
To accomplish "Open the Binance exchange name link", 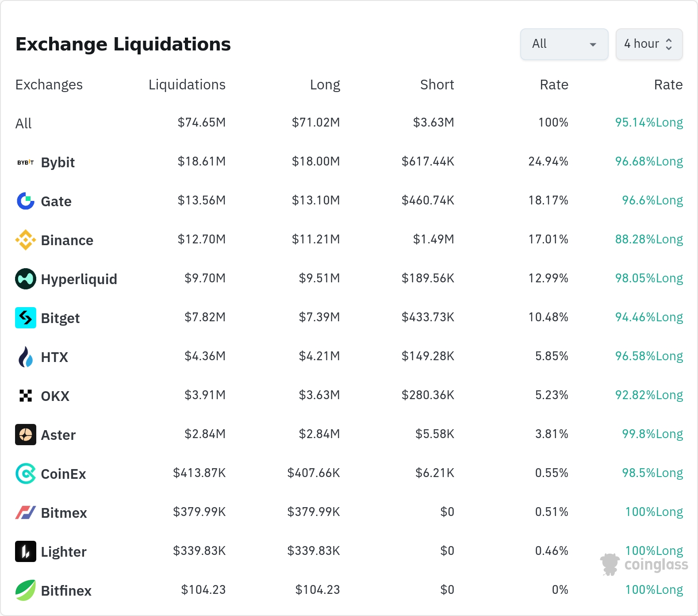I will [67, 240].
